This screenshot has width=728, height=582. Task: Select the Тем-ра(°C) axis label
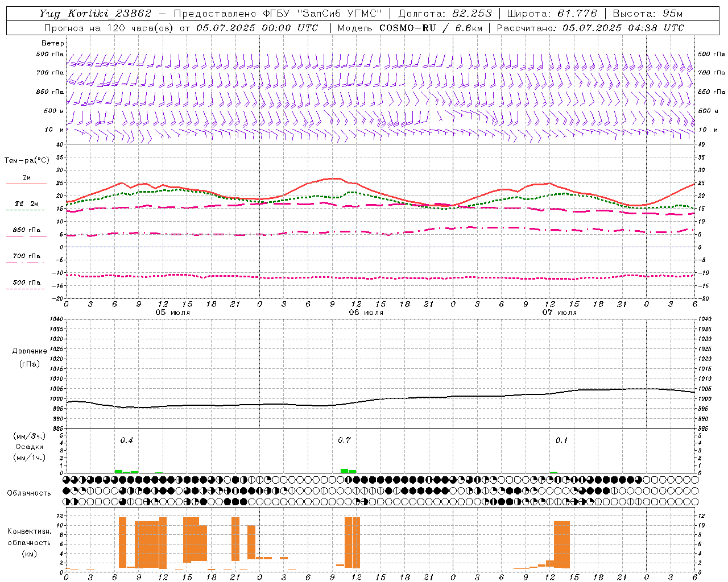(27, 161)
